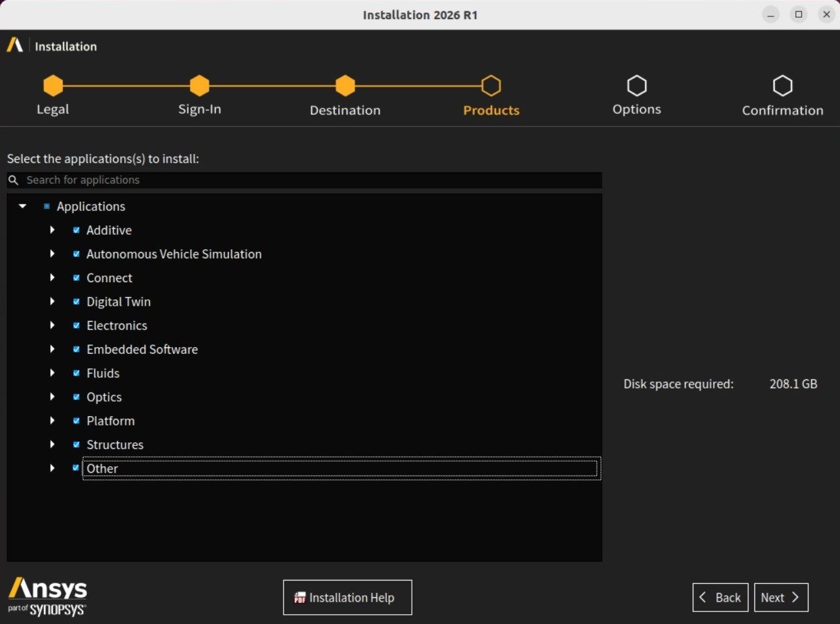This screenshot has width=840, height=624.
Task: Expand the Additive category arrow
Action: (x=53, y=230)
